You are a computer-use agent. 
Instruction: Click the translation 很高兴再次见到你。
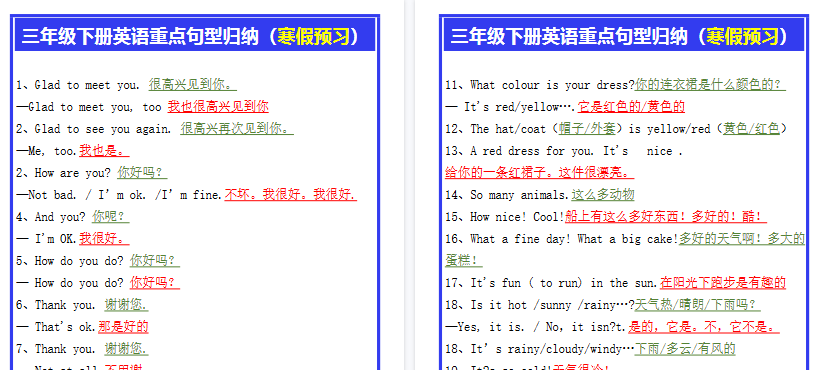tap(237, 129)
